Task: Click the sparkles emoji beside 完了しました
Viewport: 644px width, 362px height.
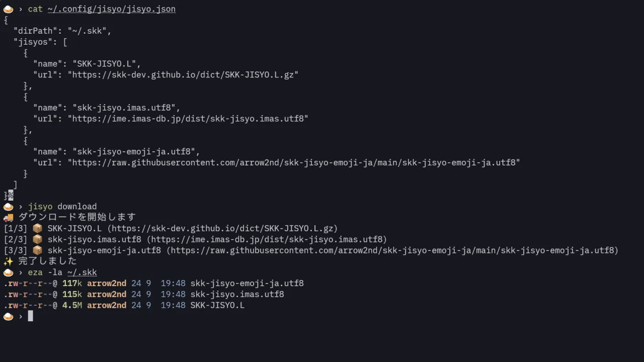Action: [x=8, y=261]
